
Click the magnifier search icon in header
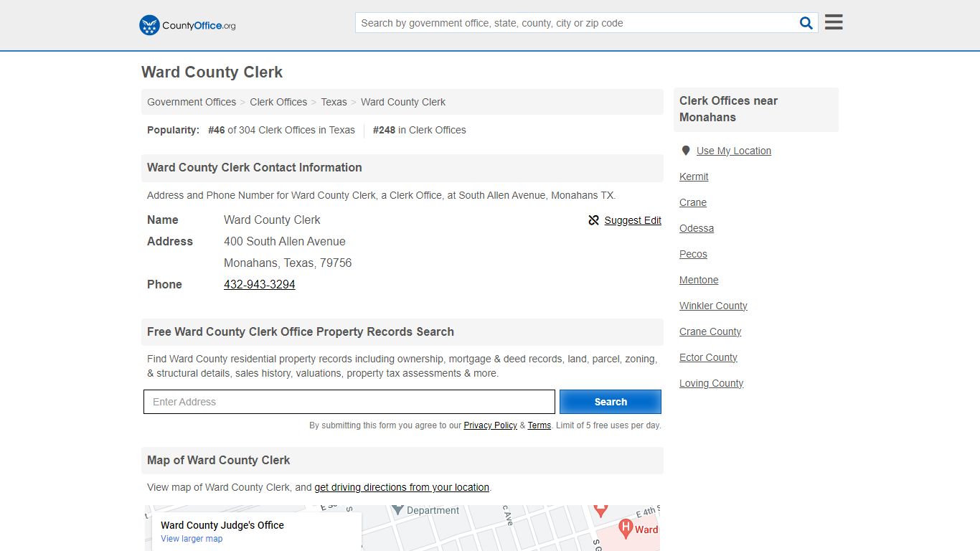[x=806, y=23]
